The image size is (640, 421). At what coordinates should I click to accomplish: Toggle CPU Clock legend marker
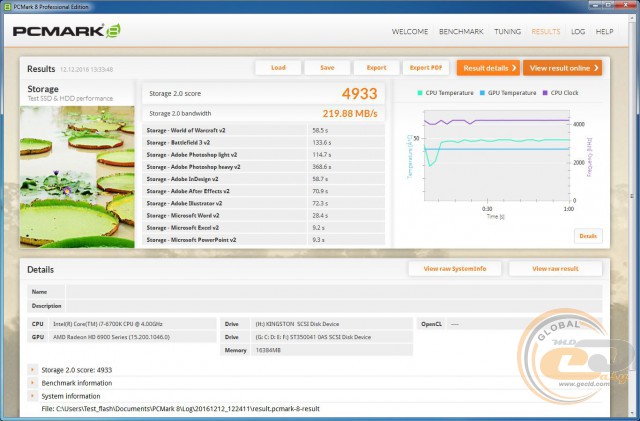[545, 92]
